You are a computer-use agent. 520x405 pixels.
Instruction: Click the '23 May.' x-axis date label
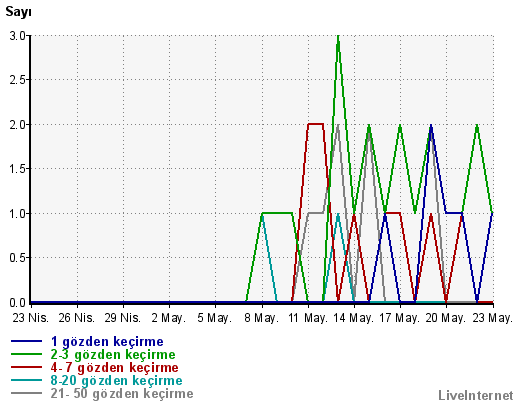[493, 318]
